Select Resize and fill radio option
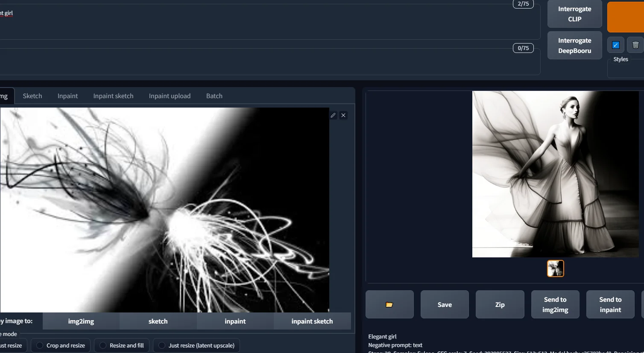 [x=122, y=345]
